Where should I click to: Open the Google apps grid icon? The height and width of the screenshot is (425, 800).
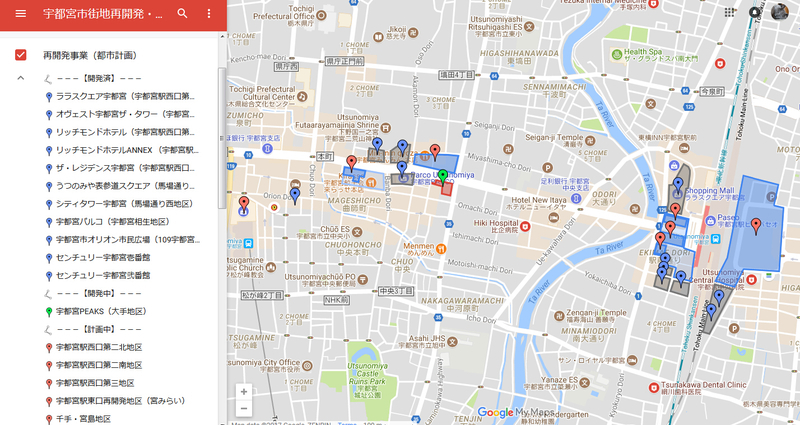[x=729, y=12]
